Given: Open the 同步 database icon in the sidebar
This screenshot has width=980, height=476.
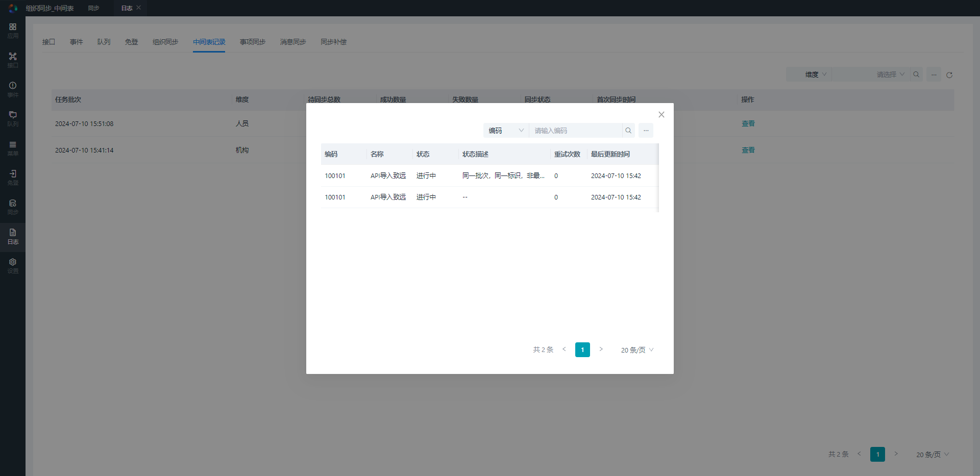Looking at the screenshot, I should pyautogui.click(x=13, y=207).
